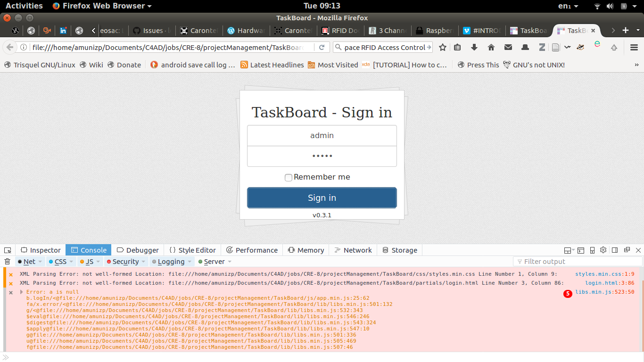The image size is (644, 362).
Task: Bookmark this page with the star icon
Action: (x=442, y=47)
